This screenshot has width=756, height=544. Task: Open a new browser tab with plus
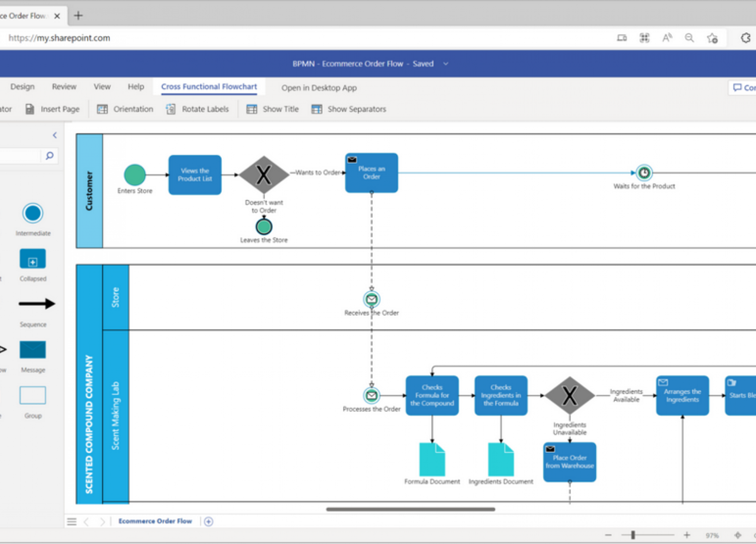pyautogui.click(x=78, y=16)
